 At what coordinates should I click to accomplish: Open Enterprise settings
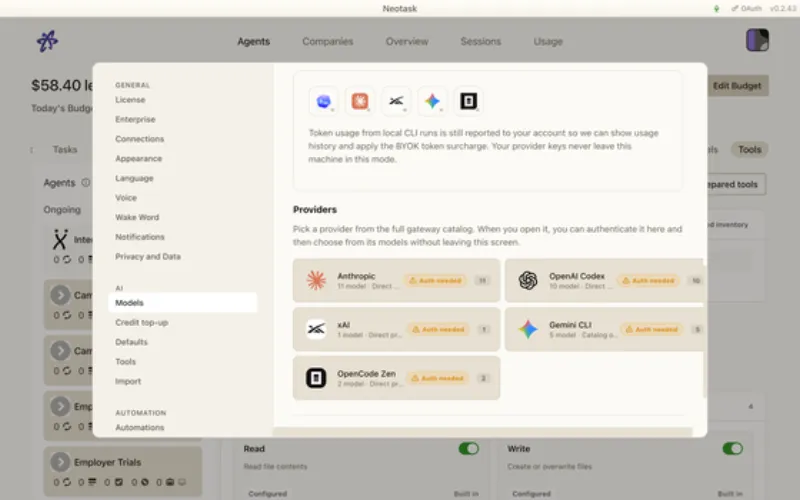click(135, 119)
